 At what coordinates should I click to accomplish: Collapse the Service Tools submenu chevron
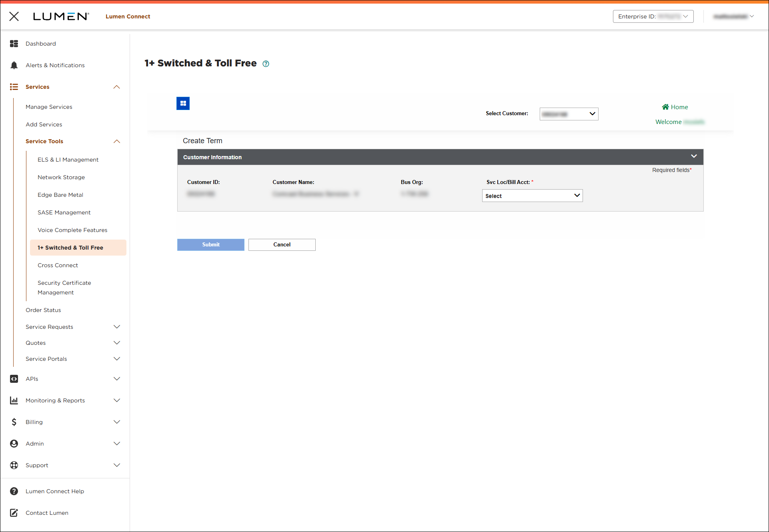coord(117,141)
